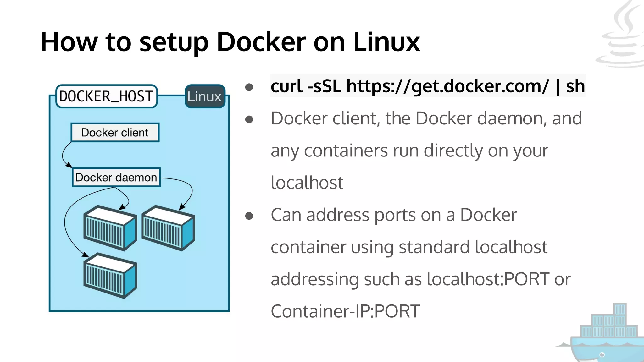Click the 'Container-IP:PORT' text

pos(345,311)
